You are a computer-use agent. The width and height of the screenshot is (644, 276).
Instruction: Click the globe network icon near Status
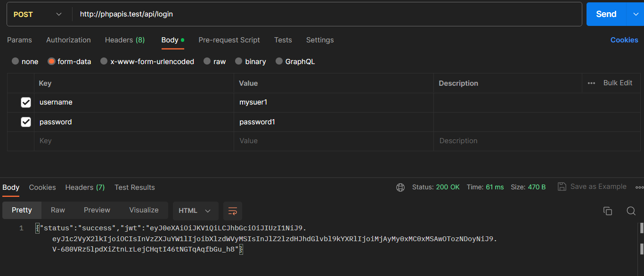point(400,187)
